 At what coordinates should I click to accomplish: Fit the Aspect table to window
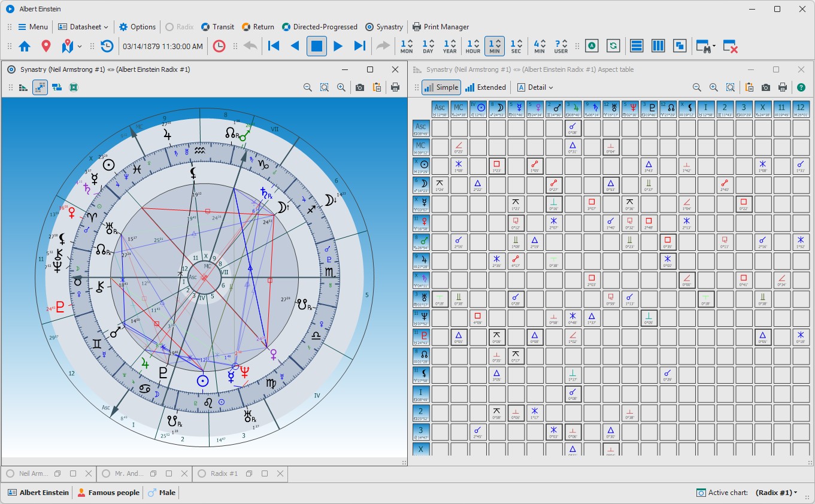click(731, 87)
